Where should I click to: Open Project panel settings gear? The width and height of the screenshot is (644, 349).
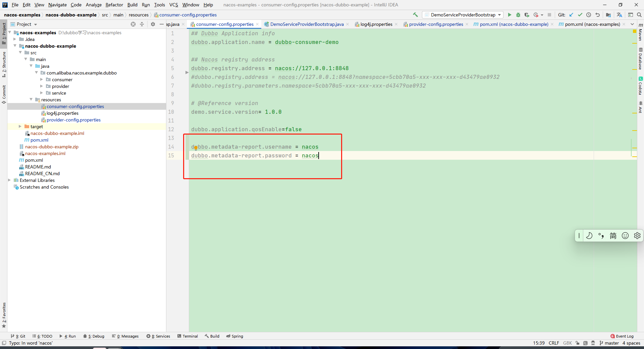click(153, 24)
